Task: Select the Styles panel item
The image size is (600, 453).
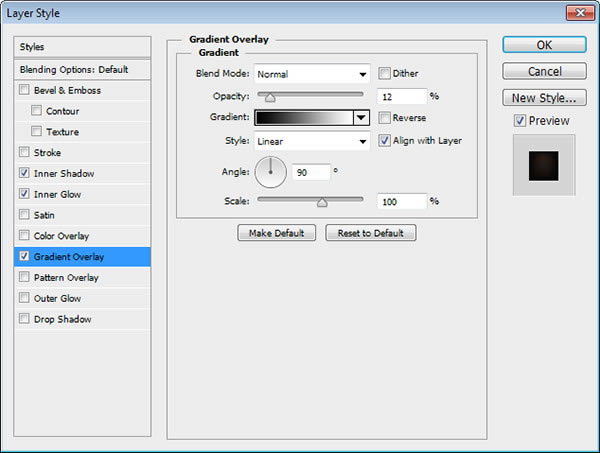Action: [x=82, y=47]
